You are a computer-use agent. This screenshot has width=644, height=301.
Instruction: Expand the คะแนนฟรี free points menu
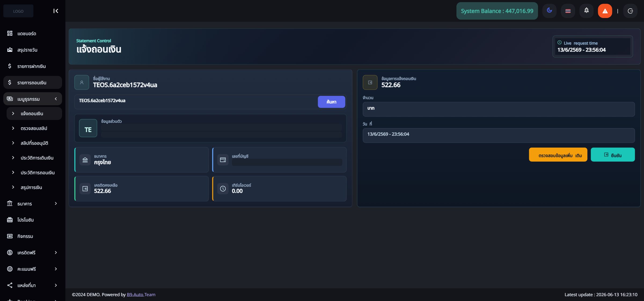32,269
